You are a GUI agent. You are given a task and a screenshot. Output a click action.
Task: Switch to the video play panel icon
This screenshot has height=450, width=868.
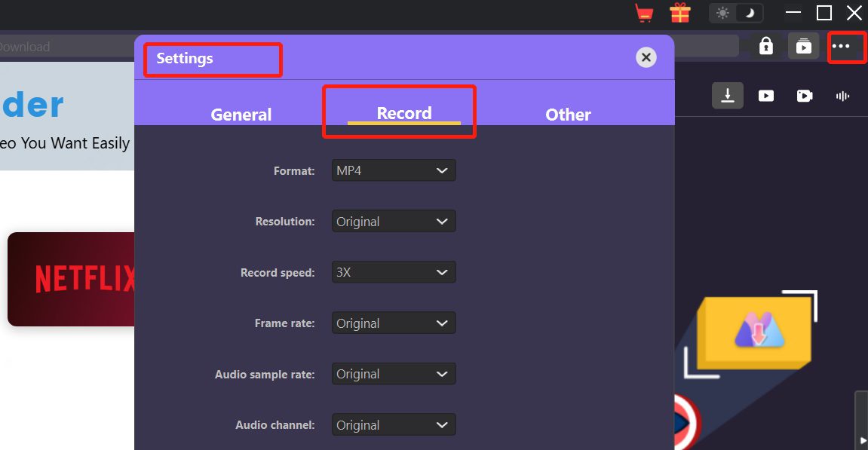tap(766, 96)
